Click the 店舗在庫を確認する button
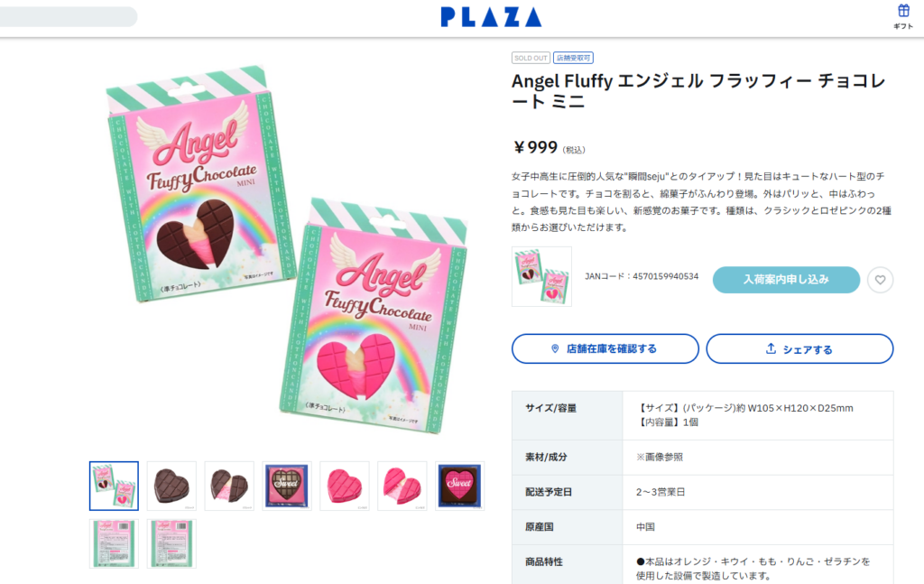This screenshot has width=924, height=584. click(605, 349)
